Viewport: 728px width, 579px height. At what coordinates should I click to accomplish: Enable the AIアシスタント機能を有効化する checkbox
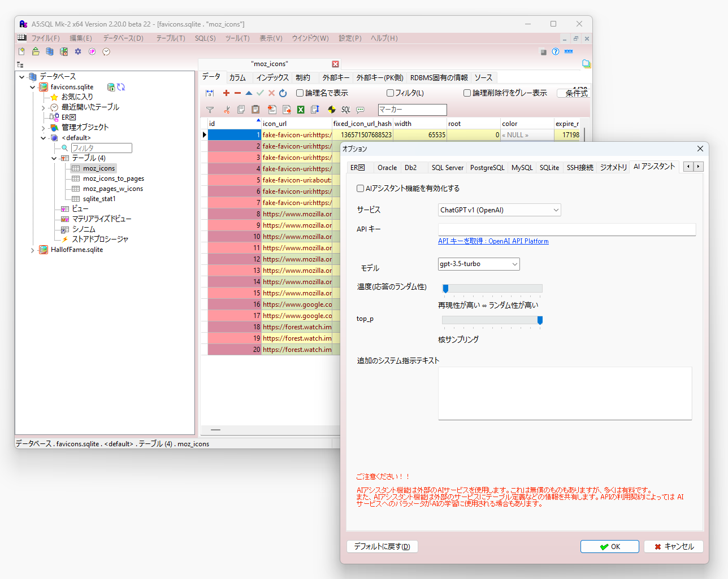pos(360,188)
